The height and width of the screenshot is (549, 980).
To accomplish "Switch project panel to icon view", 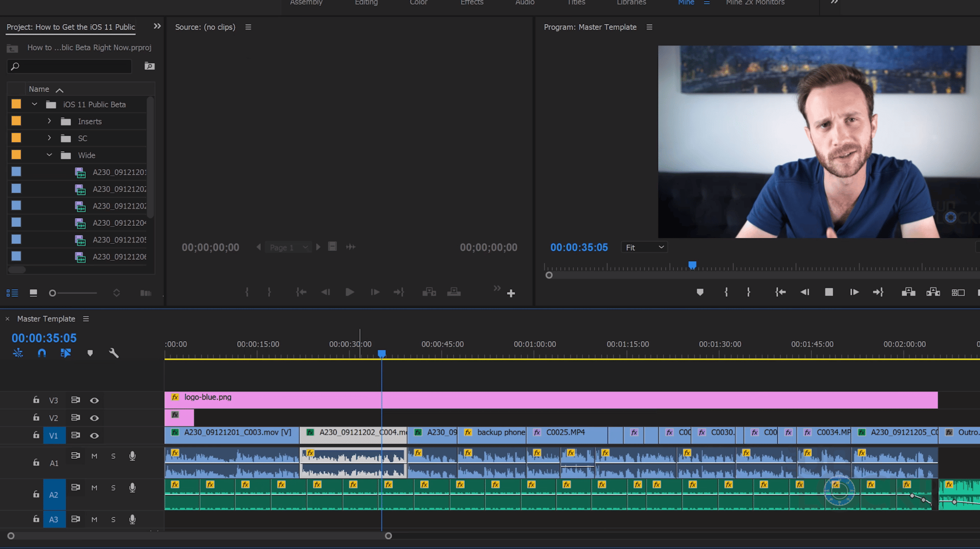I will [33, 293].
